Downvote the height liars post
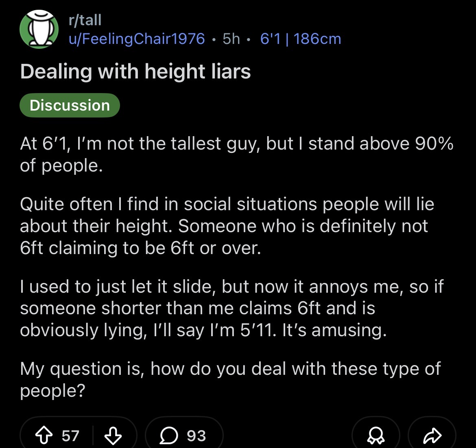This screenshot has width=476, height=448. pos(113,436)
